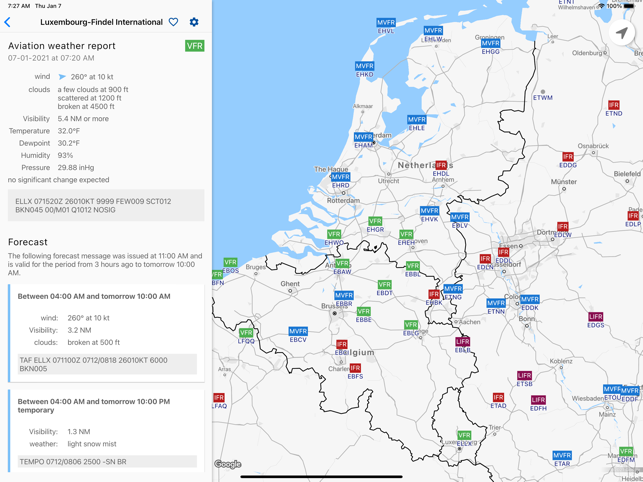Tap the EDFH LIFR marker
The height and width of the screenshot is (482, 643).
(x=538, y=400)
